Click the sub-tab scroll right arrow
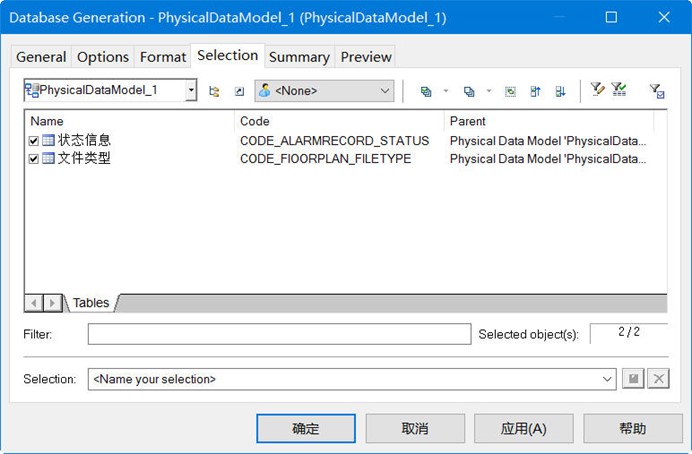The width and height of the screenshot is (692, 454). point(53,303)
